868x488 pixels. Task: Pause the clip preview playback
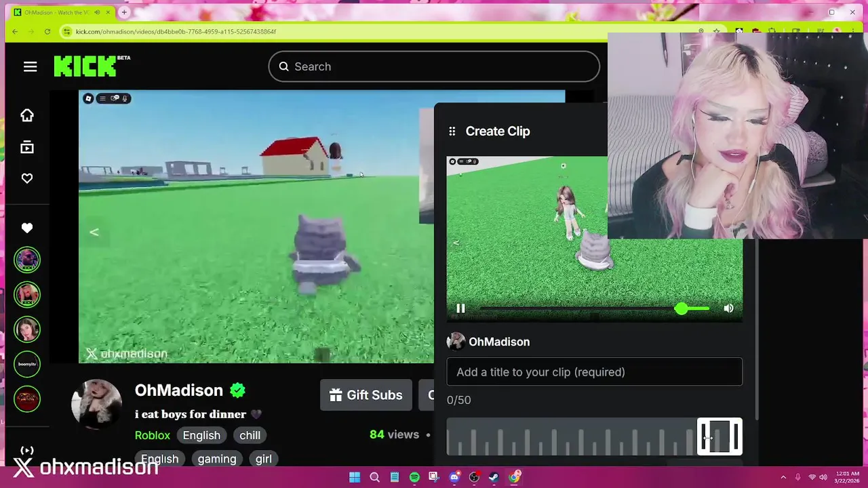(x=460, y=308)
